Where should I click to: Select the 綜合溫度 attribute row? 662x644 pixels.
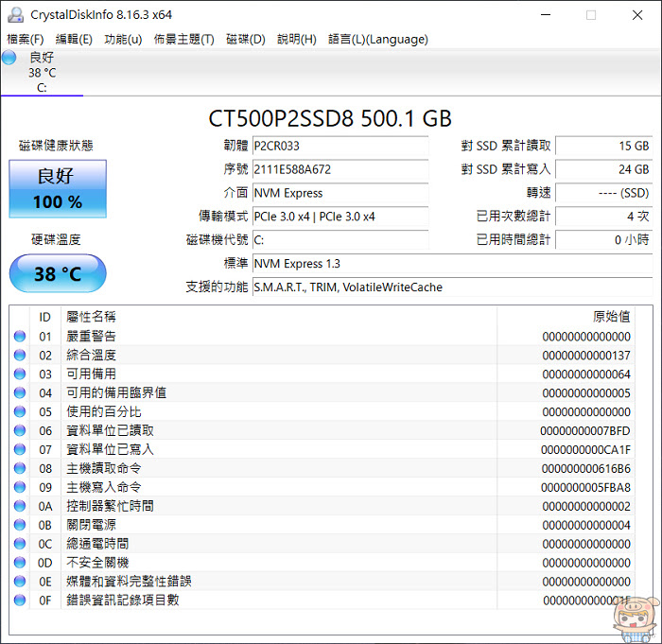click(x=322, y=356)
